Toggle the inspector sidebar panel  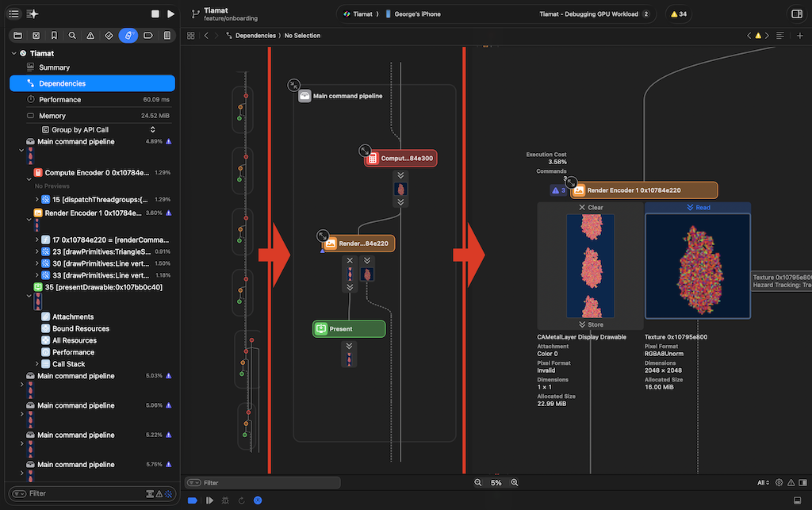point(796,14)
